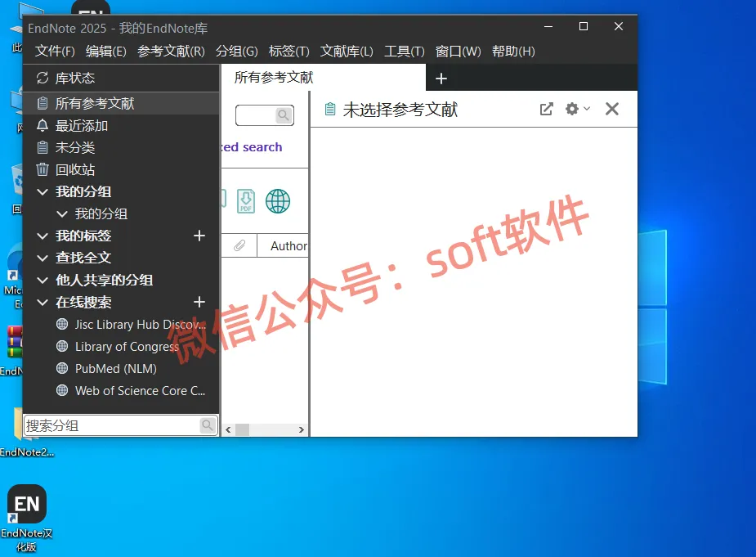Click the horizontal scrollbar right arrow
Viewport: 756px width, 557px height.
pos(302,429)
